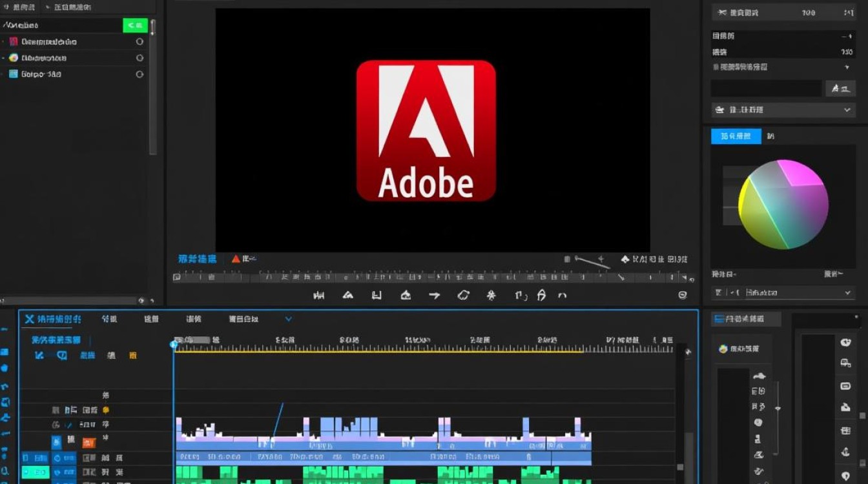Image resolution: width=868 pixels, height=484 pixels.
Task: Click the first icon in the playback controls row
Action: point(318,296)
